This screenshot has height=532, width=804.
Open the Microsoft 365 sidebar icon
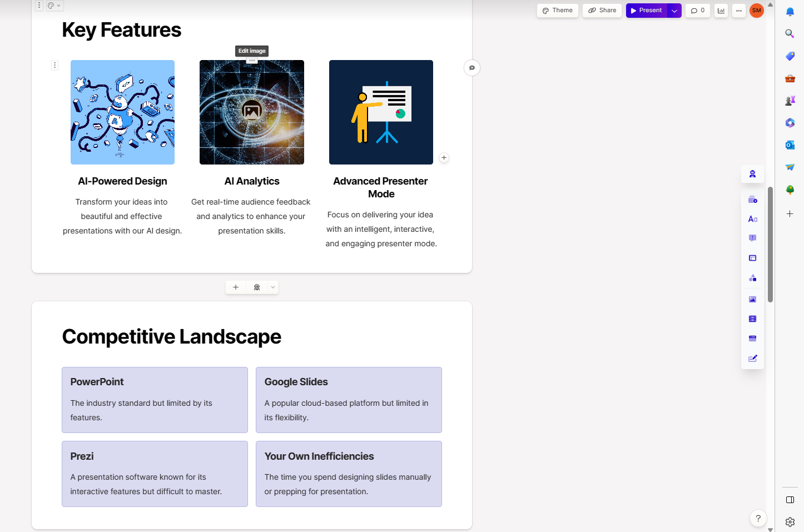pos(790,123)
